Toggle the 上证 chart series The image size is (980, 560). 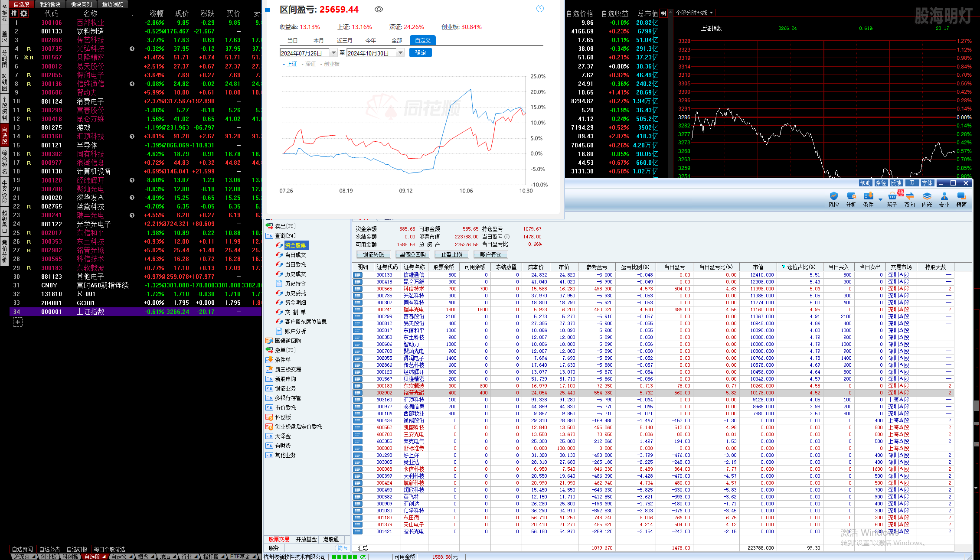click(290, 64)
